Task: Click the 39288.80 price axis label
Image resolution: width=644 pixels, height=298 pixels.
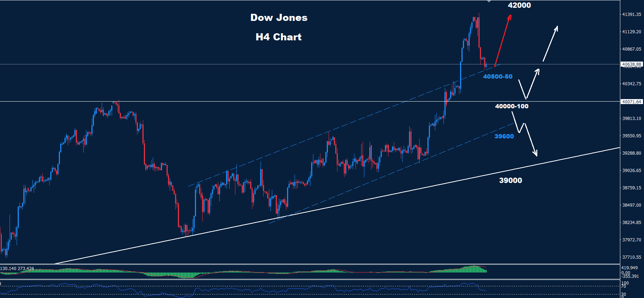Action: click(x=632, y=153)
